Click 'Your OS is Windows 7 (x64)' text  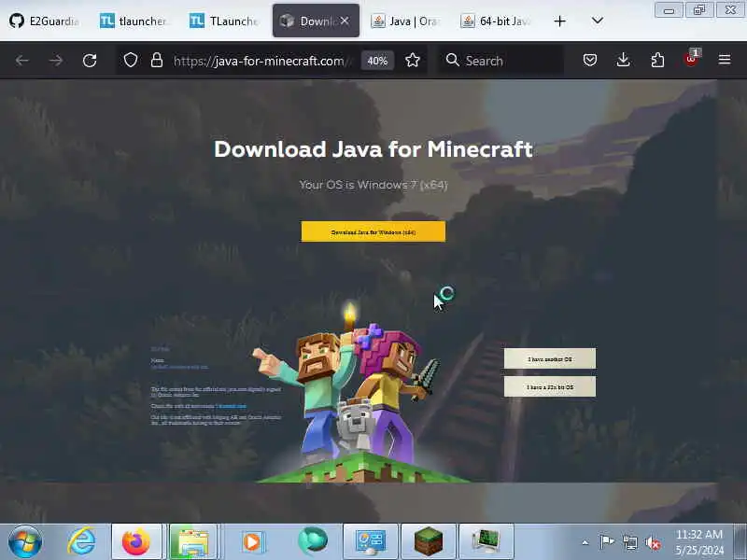(x=373, y=185)
